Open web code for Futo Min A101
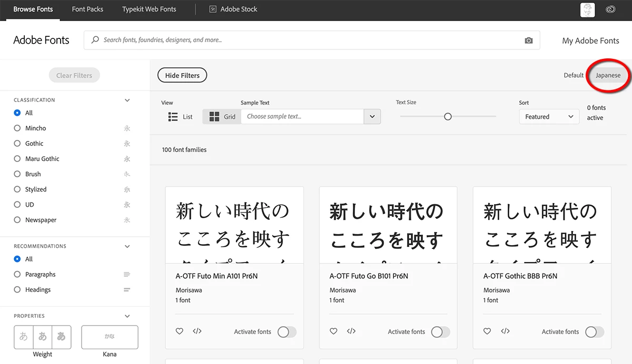Image resolution: width=632 pixels, height=364 pixels. [197, 331]
